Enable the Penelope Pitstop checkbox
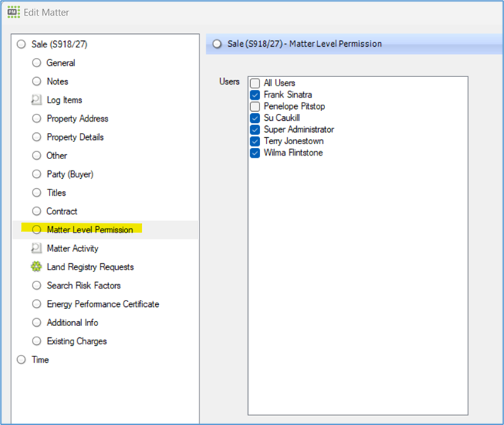Screen dimensions: 504x425 click(x=255, y=106)
